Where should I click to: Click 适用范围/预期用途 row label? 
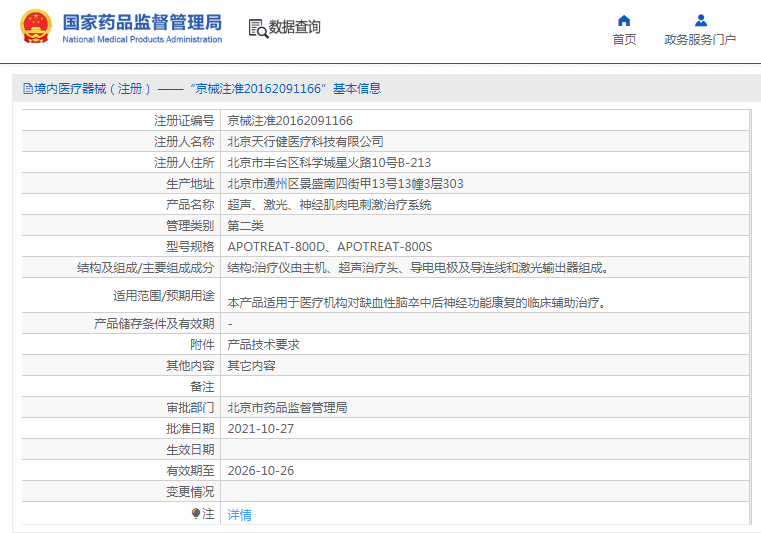[164, 295]
